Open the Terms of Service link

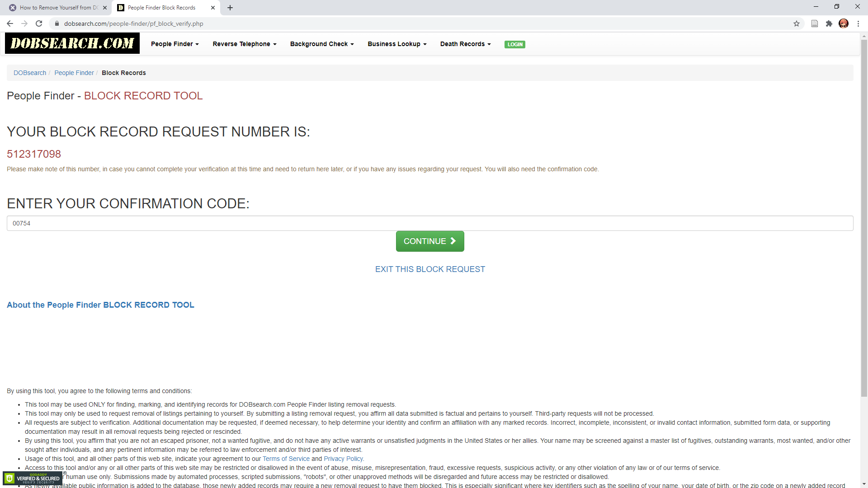[286, 459]
